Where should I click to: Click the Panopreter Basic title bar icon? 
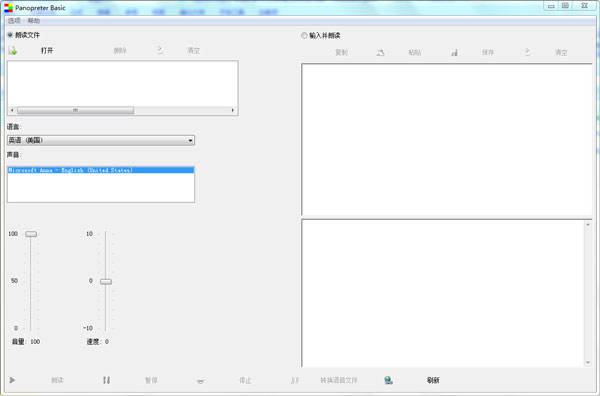pos(8,8)
